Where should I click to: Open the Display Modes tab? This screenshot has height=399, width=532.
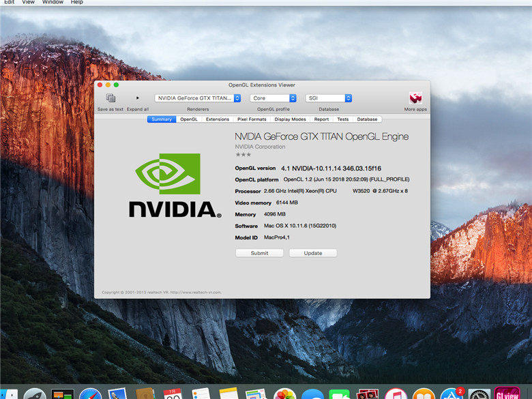[290, 119]
